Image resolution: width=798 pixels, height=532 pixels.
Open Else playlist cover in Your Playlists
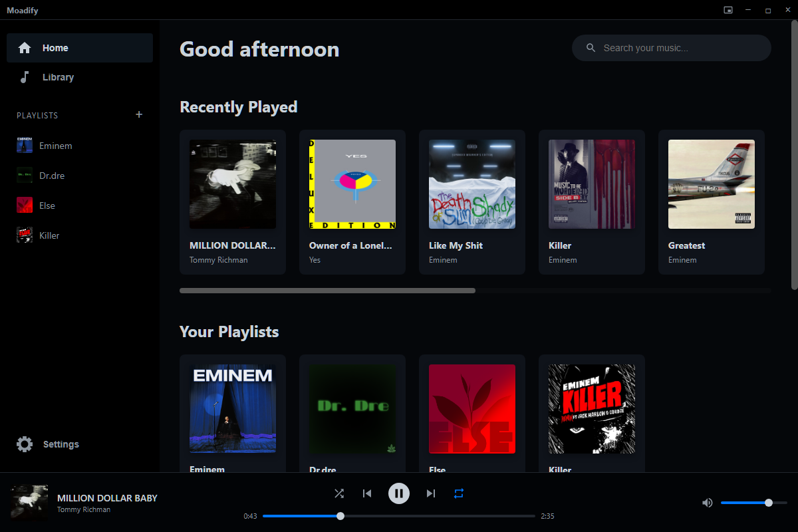click(472, 409)
